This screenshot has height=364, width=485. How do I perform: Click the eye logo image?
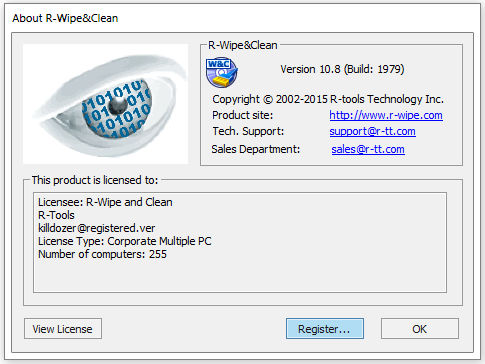(106, 104)
